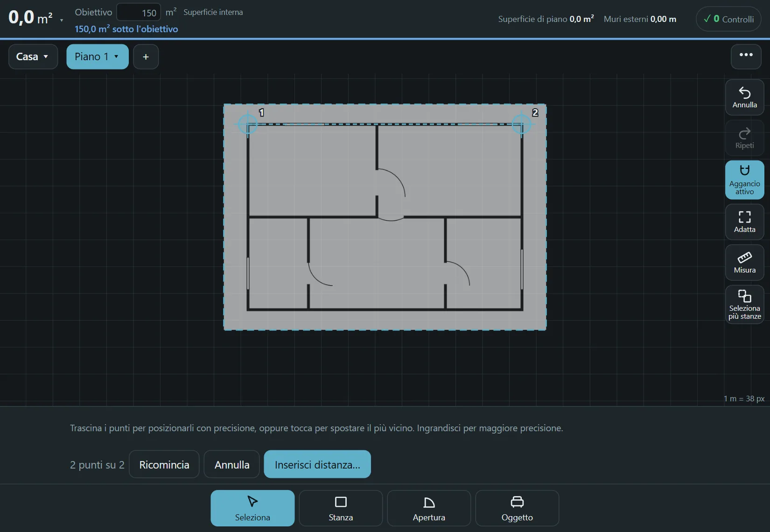This screenshot has height=532, width=770.
Task: Select the Stanza room tool
Action: (341, 508)
